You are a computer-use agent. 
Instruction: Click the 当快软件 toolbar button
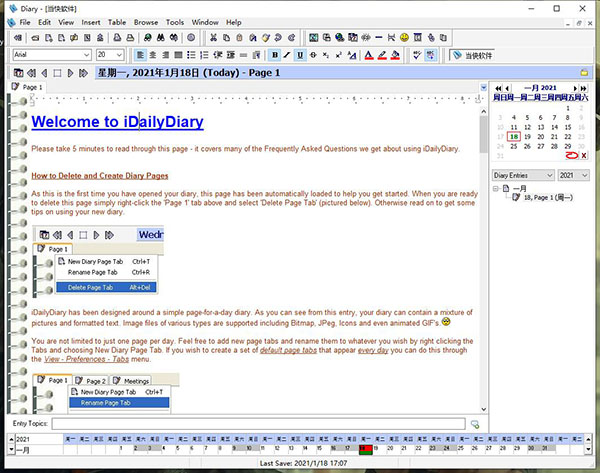(x=472, y=55)
